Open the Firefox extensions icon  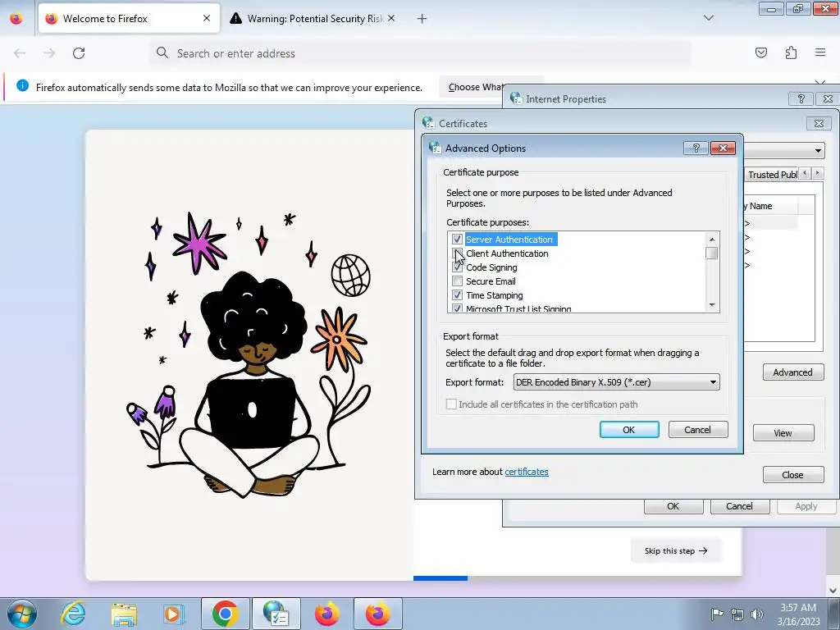tap(791, 52)
